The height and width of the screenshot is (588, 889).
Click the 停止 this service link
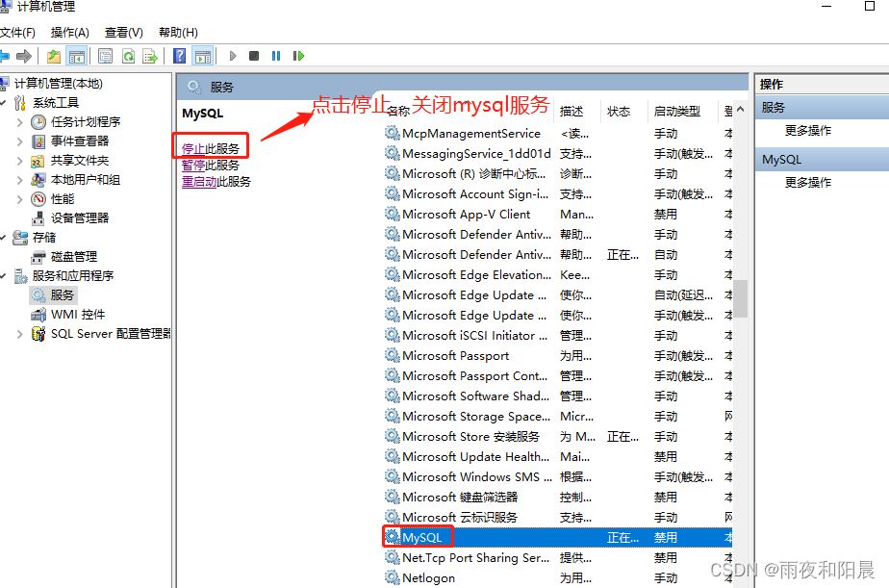click(193, 148)
